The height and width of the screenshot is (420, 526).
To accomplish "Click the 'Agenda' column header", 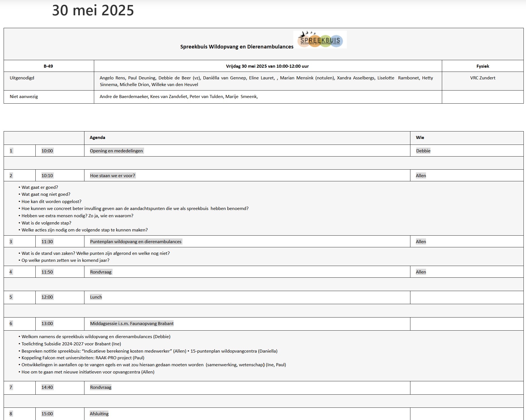I will click(98, 138).
